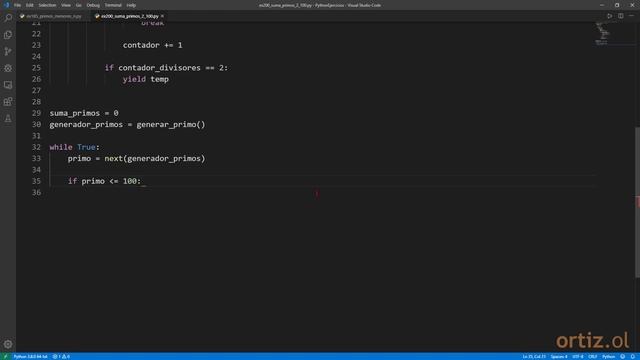Open notifications bell in status bar

[633, 356]
